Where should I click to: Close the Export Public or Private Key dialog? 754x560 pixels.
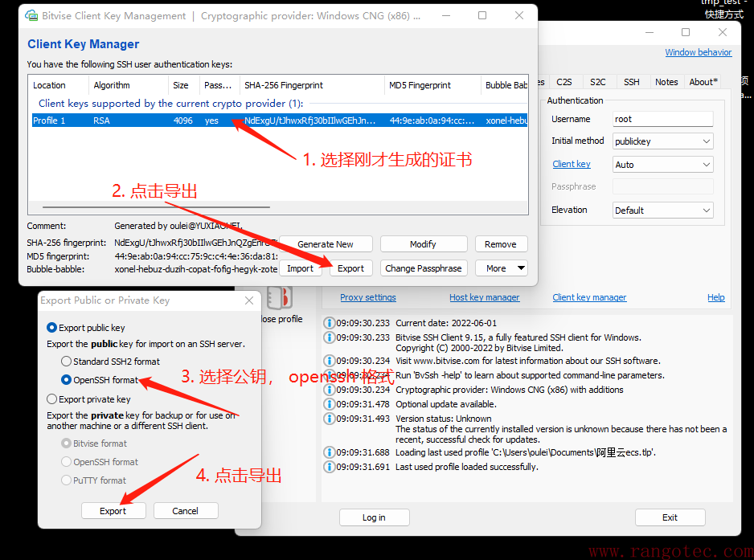(249, 300)
